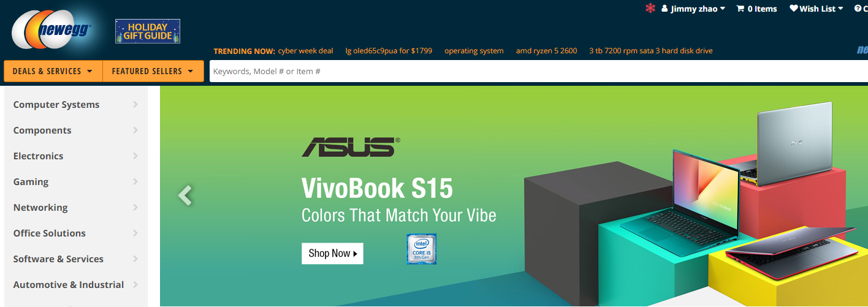Select Networking in the sidebar

40,208
